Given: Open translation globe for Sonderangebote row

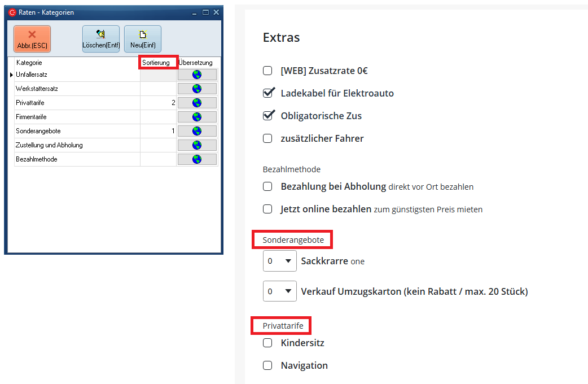Looking at the screenshot, I should tap(197, 131).
